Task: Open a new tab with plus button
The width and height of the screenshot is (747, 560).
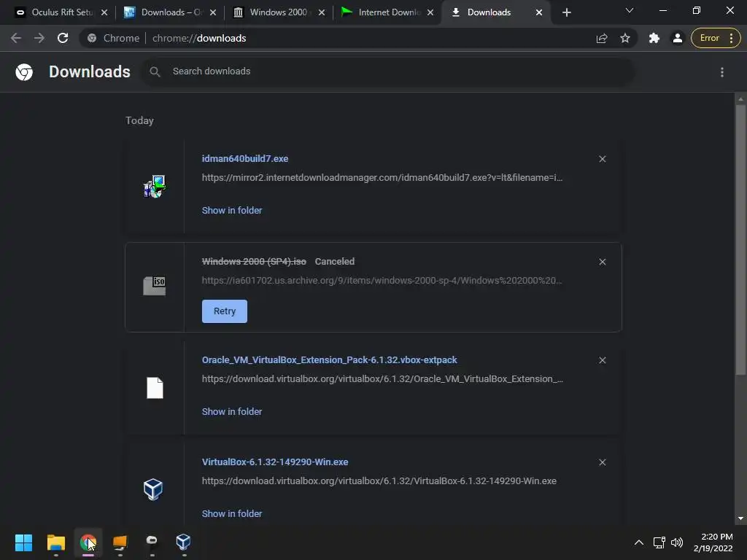Action: click(566, 13)
